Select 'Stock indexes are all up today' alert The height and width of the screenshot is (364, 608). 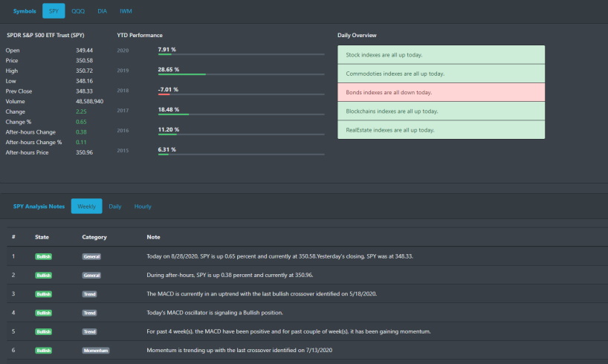pos(441,55)
